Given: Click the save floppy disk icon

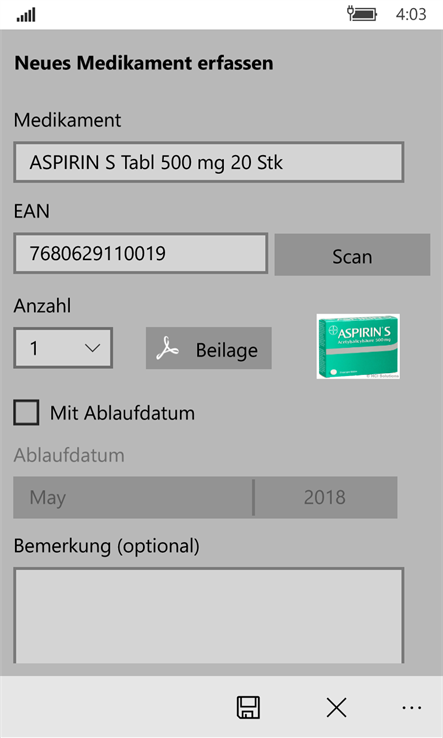Looking at the screenshot, I should click(248, 707).
